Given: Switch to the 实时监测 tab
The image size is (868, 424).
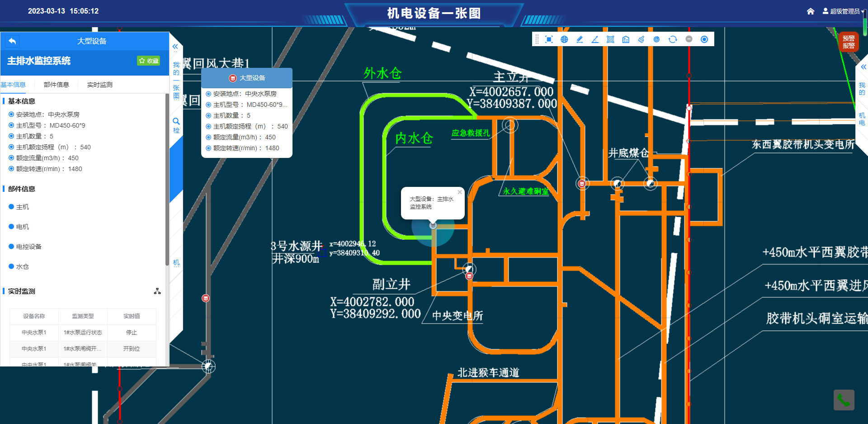Looking at the screenshot, I should (100, 85).
